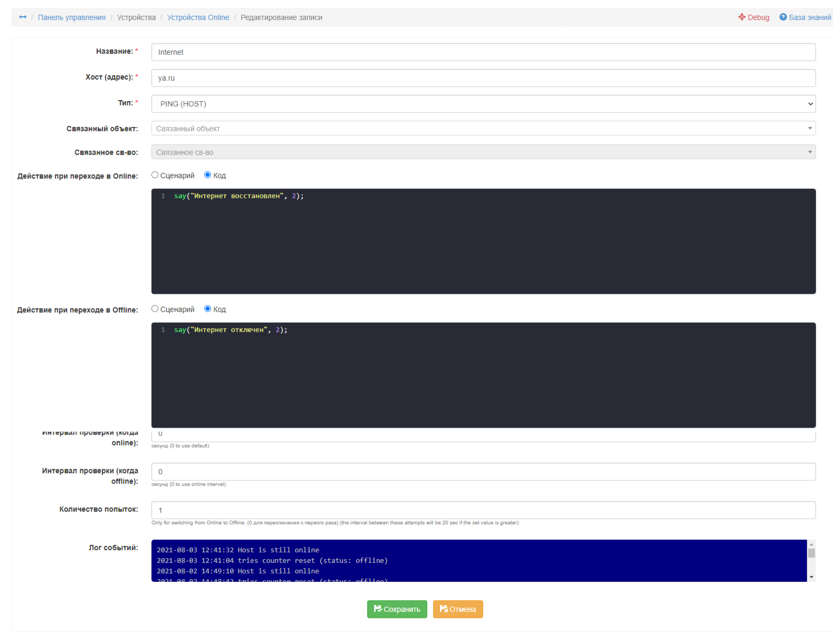Click the double-arrow icon in breadcrumb
This screenshot has width=833, height=644.
coord(23,17)
